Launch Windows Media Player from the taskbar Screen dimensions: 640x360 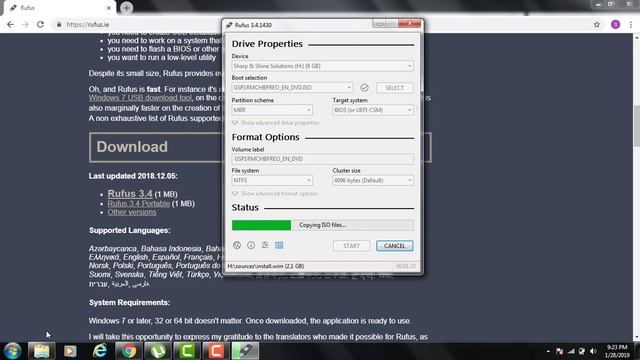click(70, 351)
